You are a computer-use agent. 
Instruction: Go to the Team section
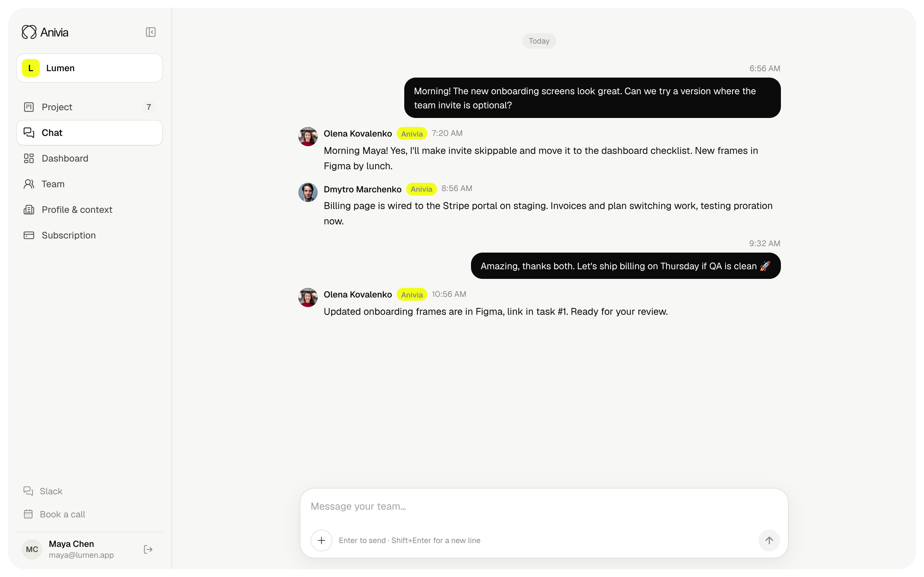89,184
